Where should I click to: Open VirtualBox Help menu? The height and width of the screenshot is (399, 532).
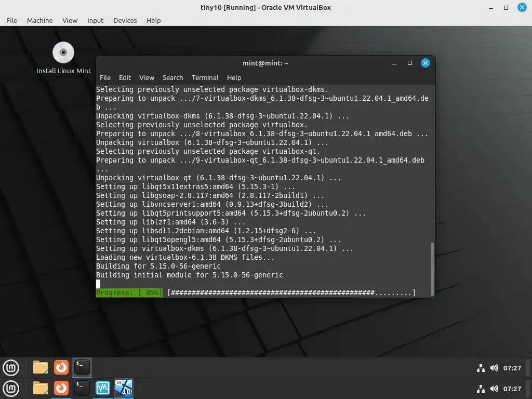pyautogui.click(x=153, y=20)
